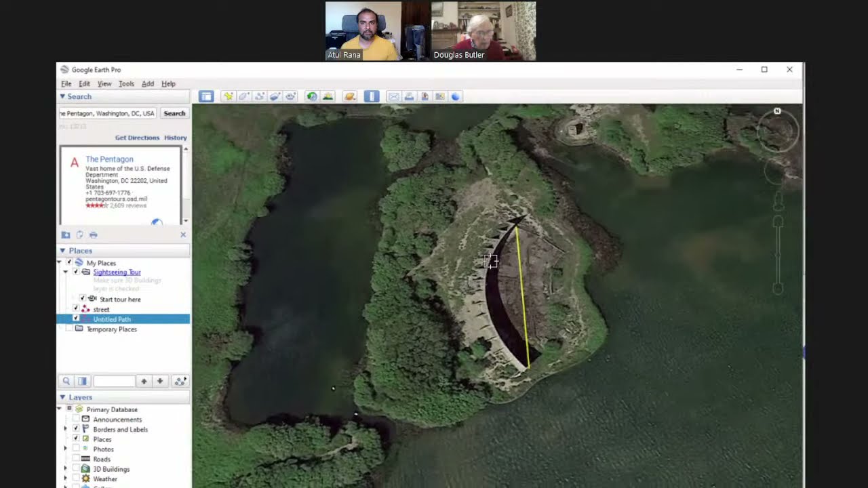Enable the Announcements layer checkbox
This screenshot has height=488, width=868.
tap(75, 419)
